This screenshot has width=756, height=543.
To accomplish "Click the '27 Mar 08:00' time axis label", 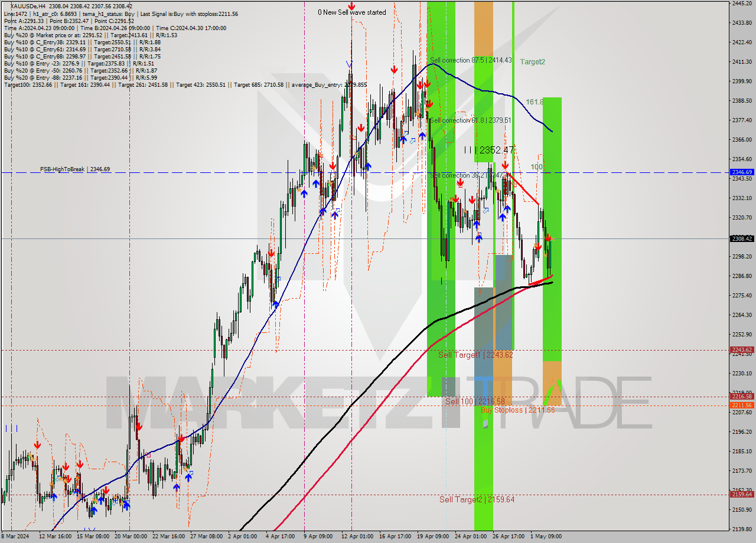I will pos(206,537).
